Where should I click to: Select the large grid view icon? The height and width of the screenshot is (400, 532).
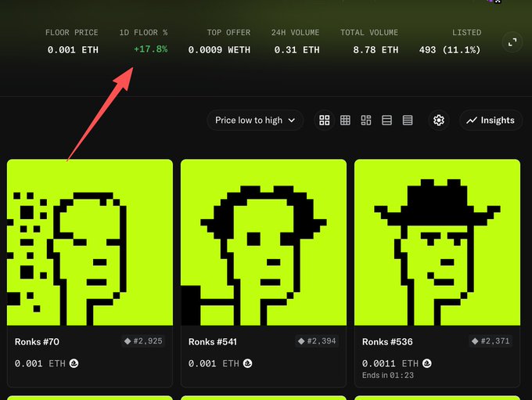325,121
